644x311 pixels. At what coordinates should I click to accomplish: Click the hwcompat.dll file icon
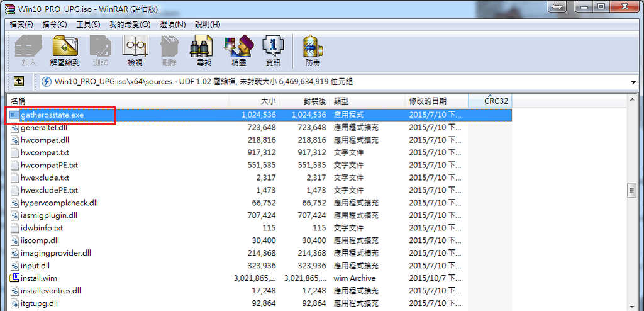(15, 140)
